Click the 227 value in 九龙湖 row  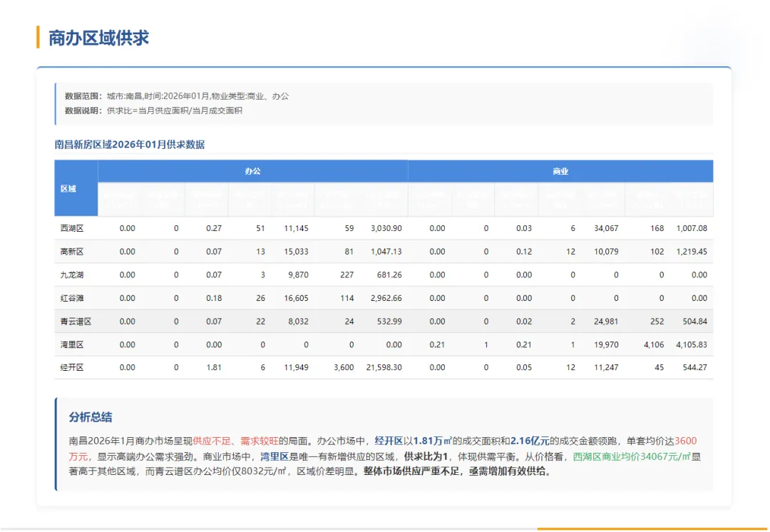coord(346,275)
